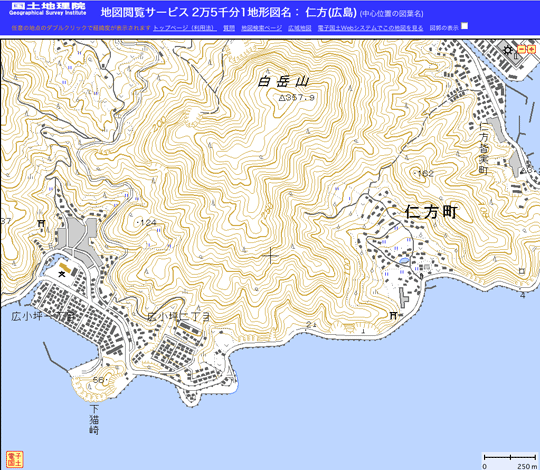Follow the 電子国土Webシステムでこの地図を見る link
This screenshot has height=470, width=540.
(370, 28)
